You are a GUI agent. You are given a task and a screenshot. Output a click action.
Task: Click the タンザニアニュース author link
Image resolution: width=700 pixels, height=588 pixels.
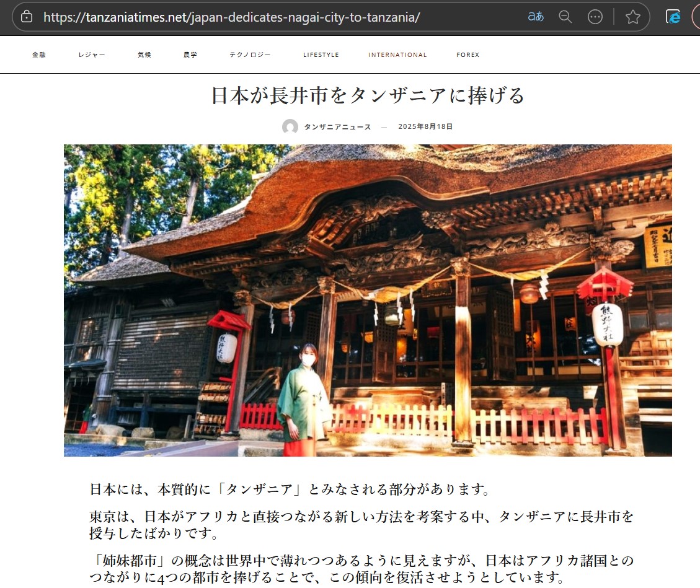[x=337, y=127]
